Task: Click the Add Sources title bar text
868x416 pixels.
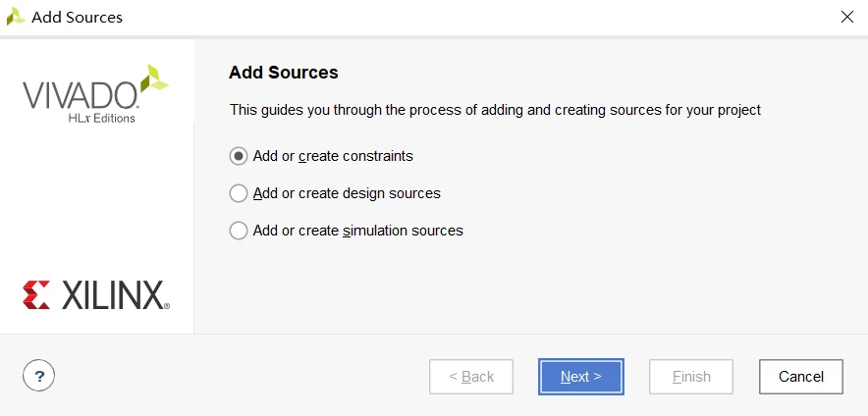Action: (77, 18)
